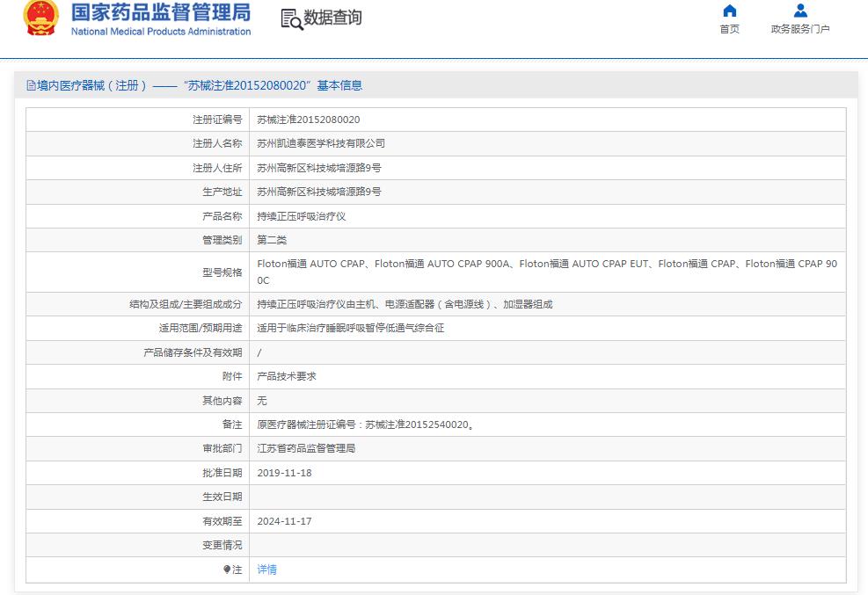Click the 首页 text label
The image size is (868, 595).
pos(729,29)
